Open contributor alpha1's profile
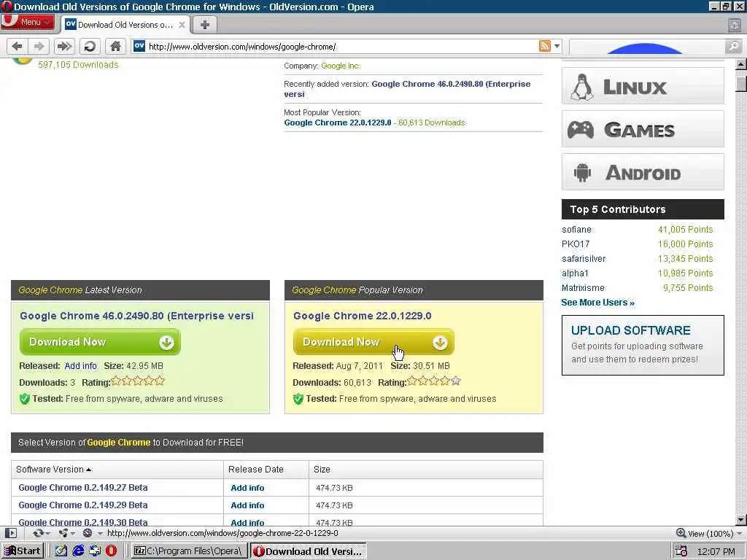747x560 pixels. pyautogui.click(x=575, y=273)
